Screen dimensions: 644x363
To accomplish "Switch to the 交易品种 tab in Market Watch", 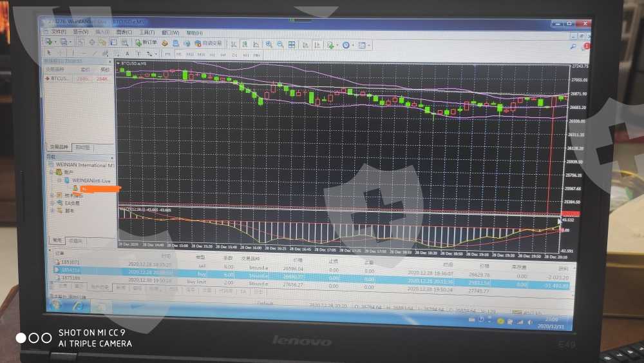I will [x=58, y=147].
